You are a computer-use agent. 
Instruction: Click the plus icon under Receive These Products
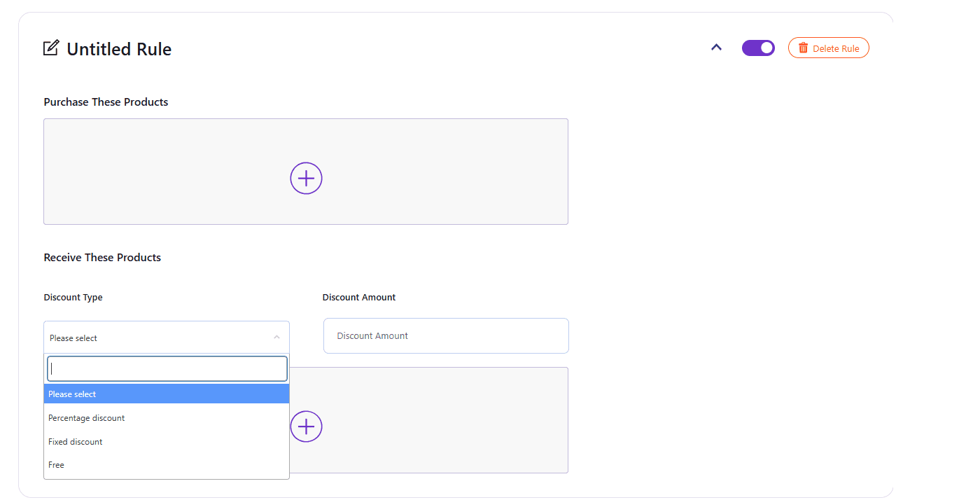(306, 426)
